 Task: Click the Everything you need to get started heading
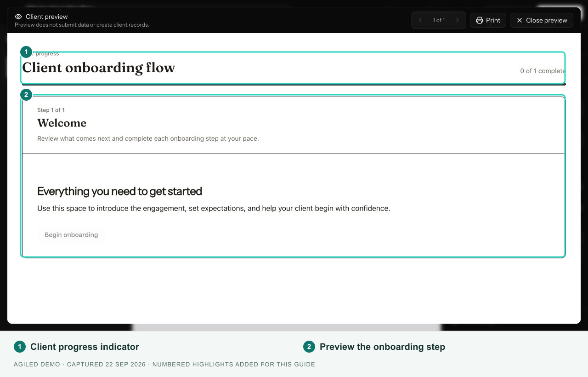tap(119, 191)
